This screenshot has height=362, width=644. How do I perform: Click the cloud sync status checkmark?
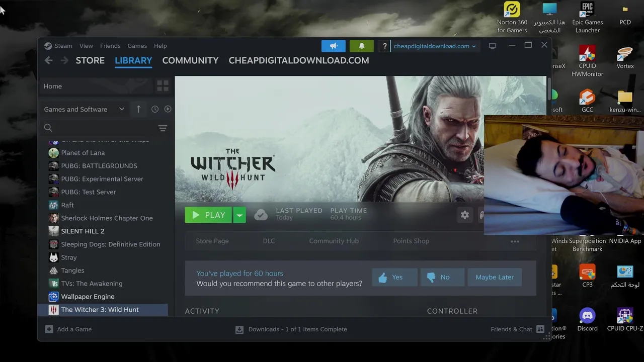261,215
